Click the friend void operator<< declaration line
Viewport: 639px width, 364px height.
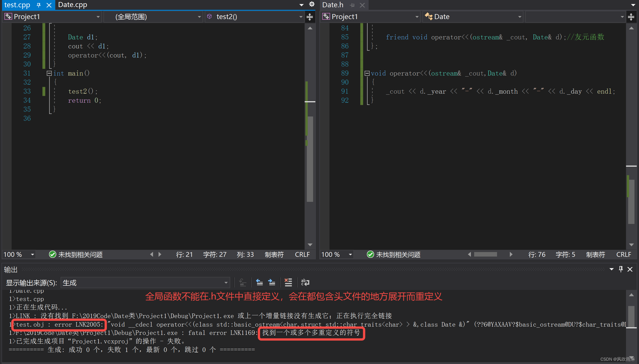495,37
